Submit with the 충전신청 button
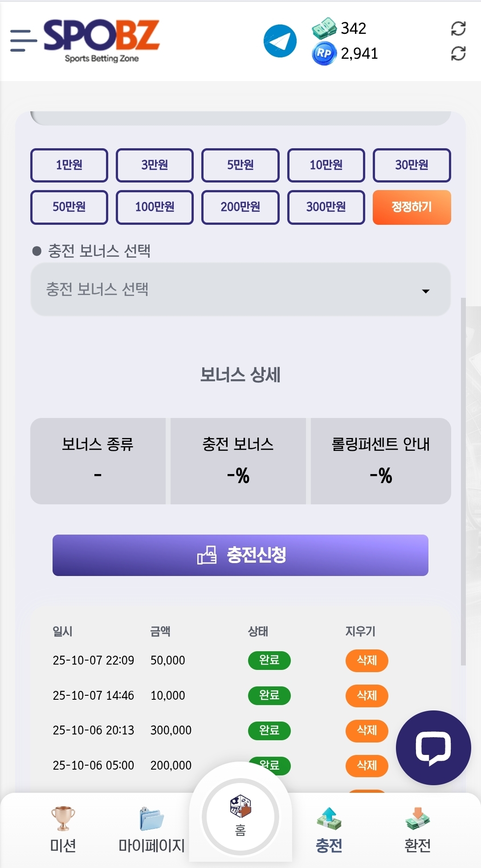 tap(240, 555)
